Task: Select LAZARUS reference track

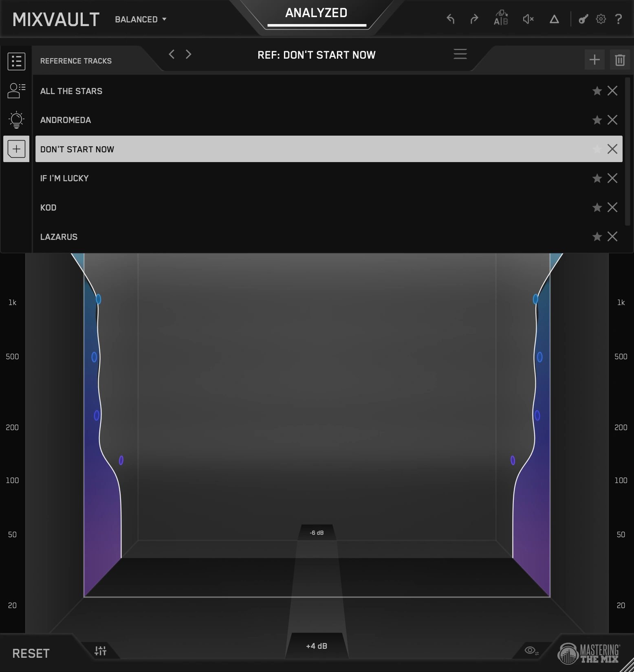Action: (329, 237)
